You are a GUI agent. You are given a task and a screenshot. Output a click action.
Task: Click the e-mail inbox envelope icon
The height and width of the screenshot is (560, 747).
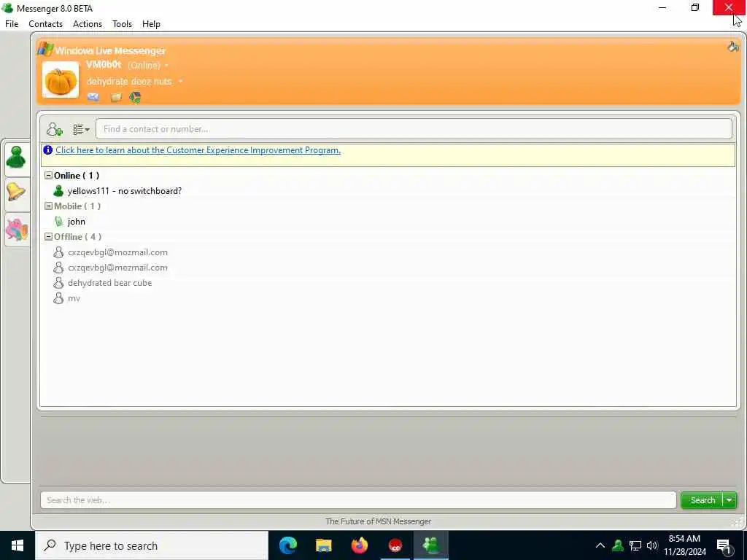point(93,97)
